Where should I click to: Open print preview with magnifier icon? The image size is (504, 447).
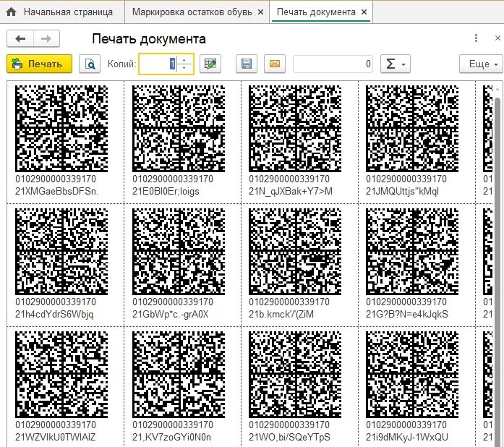90,64
